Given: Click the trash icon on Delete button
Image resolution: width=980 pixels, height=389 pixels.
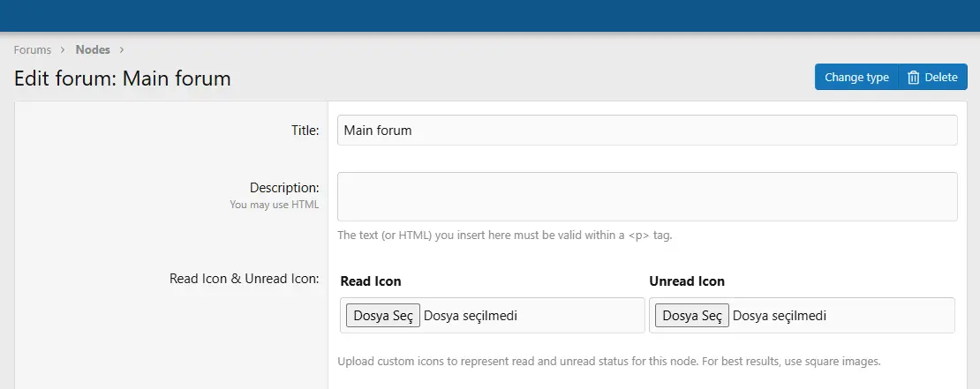Looking at the screenshot, I should [x=913, y=78].
